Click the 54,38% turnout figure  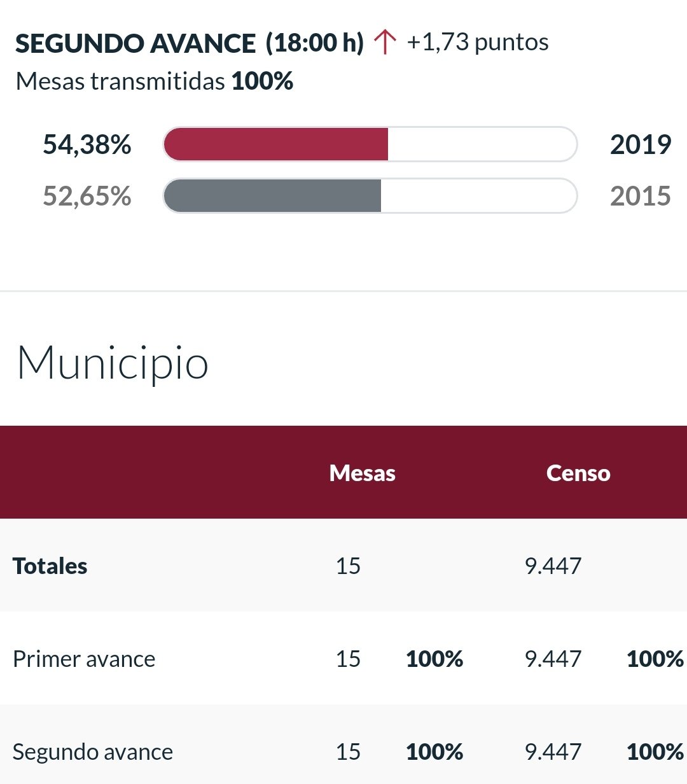point(87,144)
